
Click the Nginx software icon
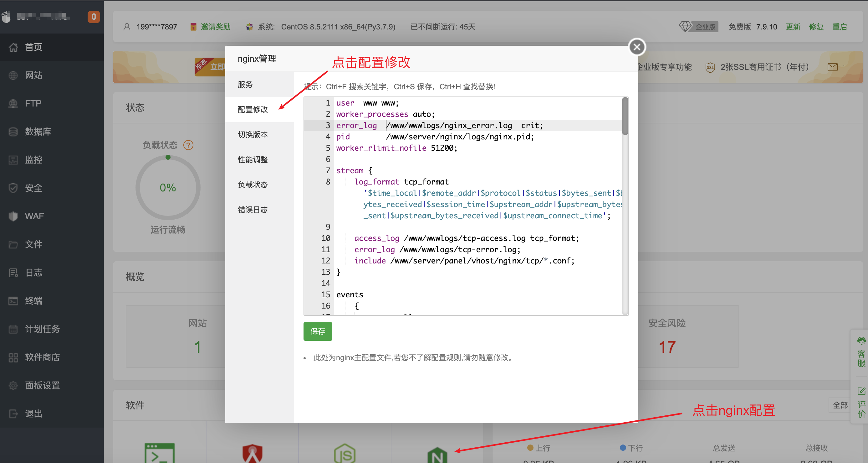pos(437,455)
